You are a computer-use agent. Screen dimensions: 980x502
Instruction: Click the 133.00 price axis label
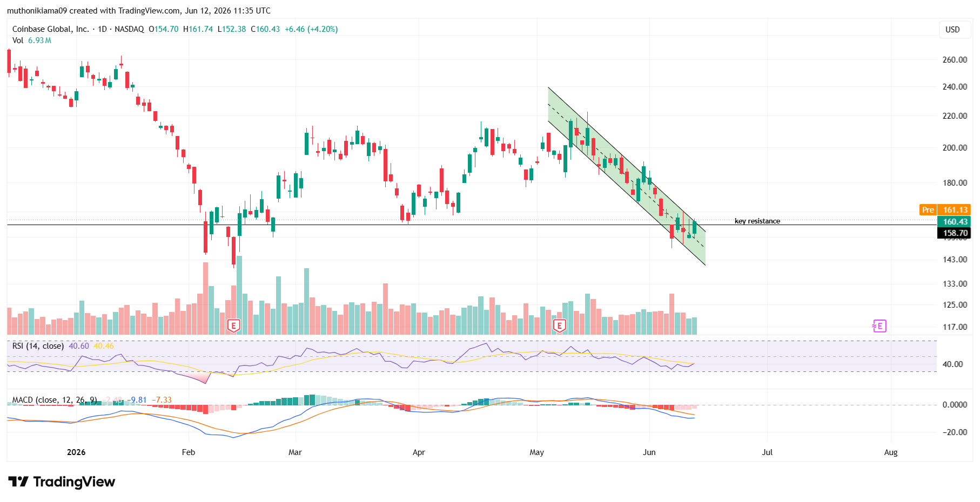(x=955, y=283)
